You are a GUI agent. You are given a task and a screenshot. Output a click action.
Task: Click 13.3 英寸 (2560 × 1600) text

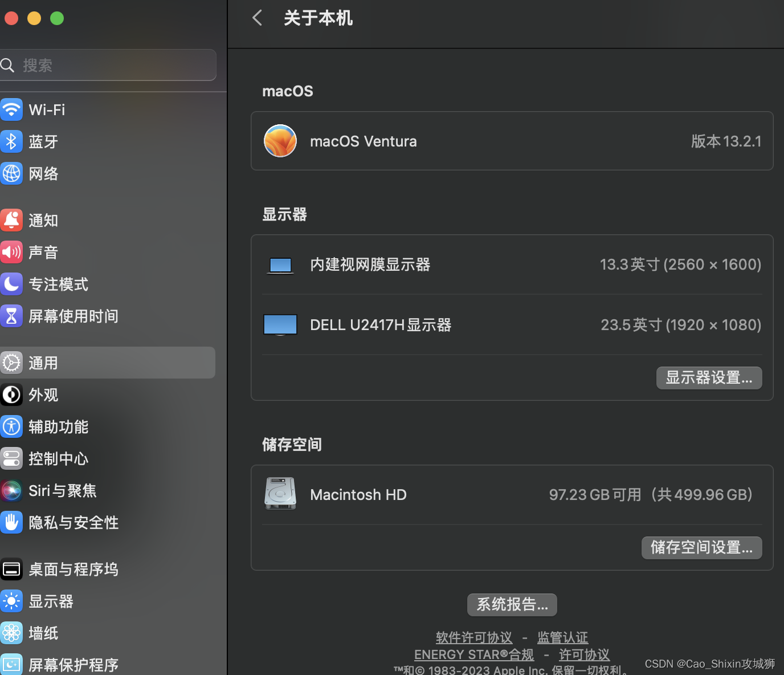click(681, 265)
